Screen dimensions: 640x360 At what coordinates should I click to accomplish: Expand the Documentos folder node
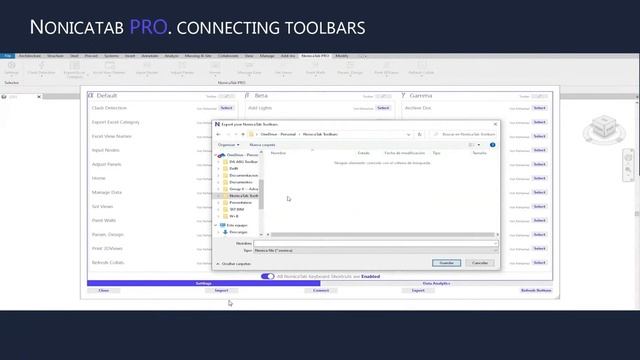(219, 182)
